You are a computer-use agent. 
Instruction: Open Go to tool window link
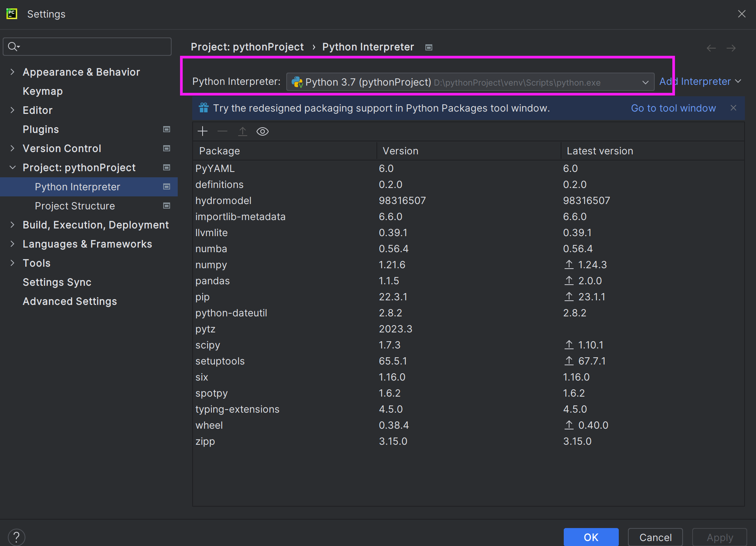click(x=673, y=108)
